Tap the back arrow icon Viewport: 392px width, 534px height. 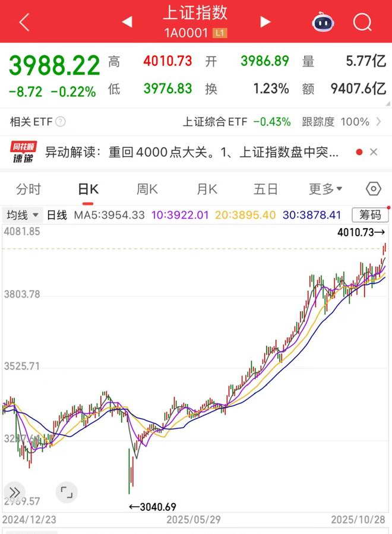24,22
